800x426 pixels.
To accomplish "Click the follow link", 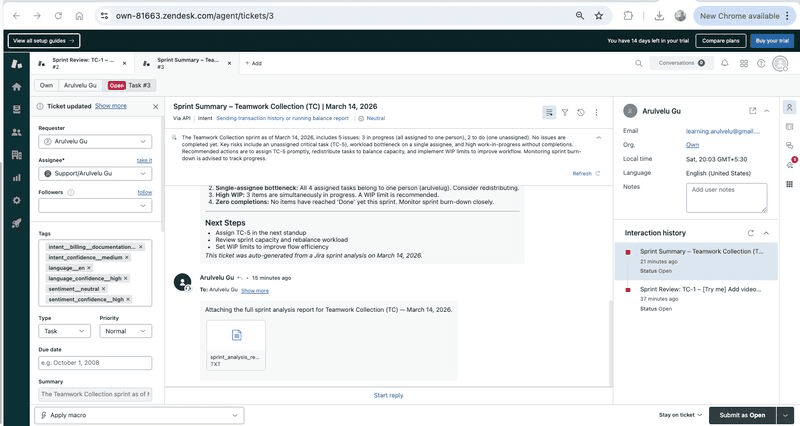I will click(x=145, y=192).
